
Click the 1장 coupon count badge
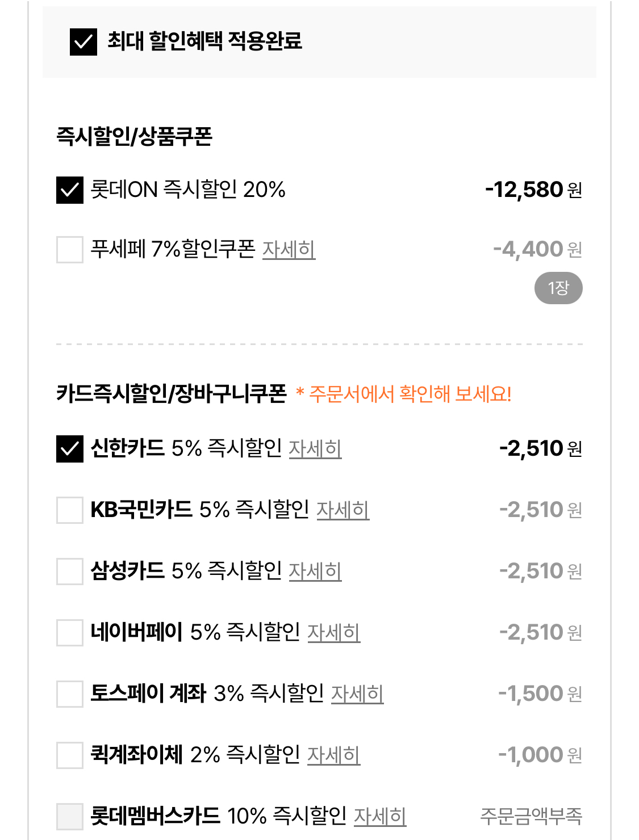click(x=558, y=288)
